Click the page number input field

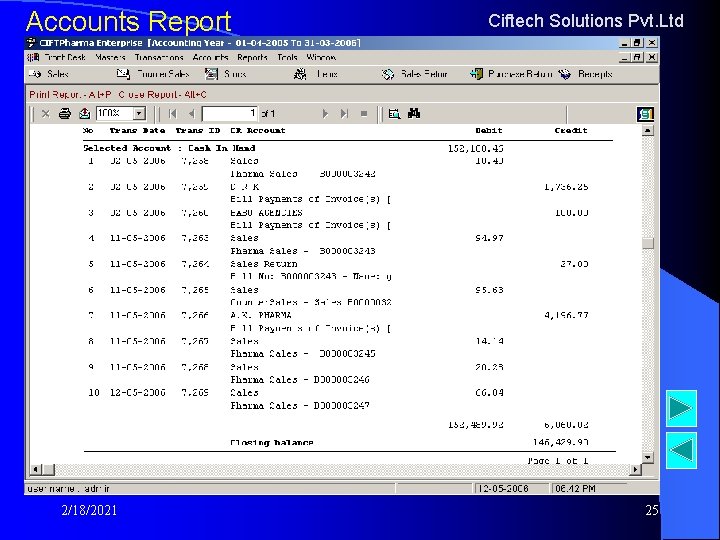coord(230,113)
